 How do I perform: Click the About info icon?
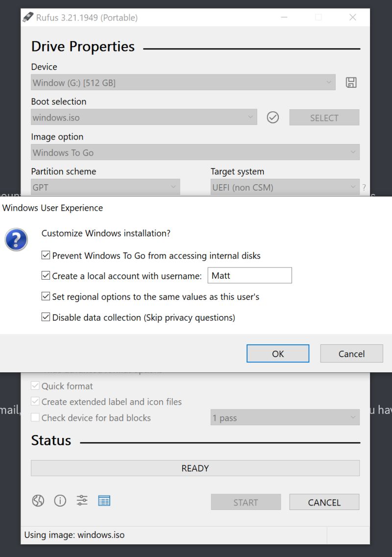tap(60, 500)
